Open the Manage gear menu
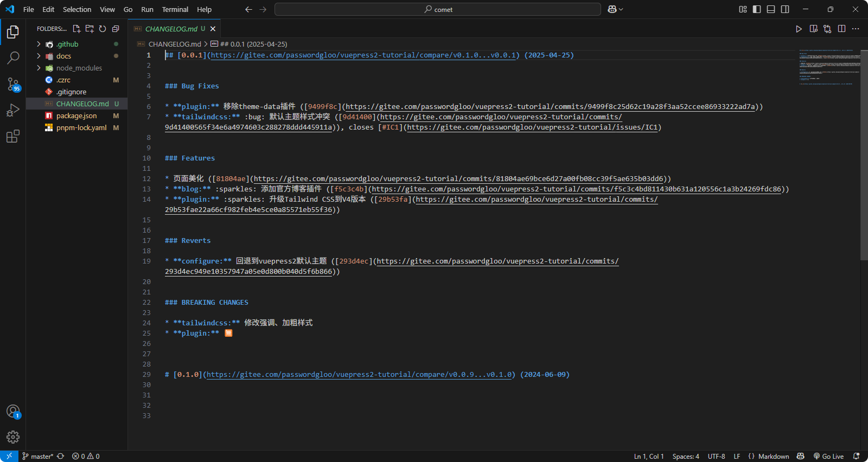This screenshot has width=868, height=462. [x=13, y=437]
